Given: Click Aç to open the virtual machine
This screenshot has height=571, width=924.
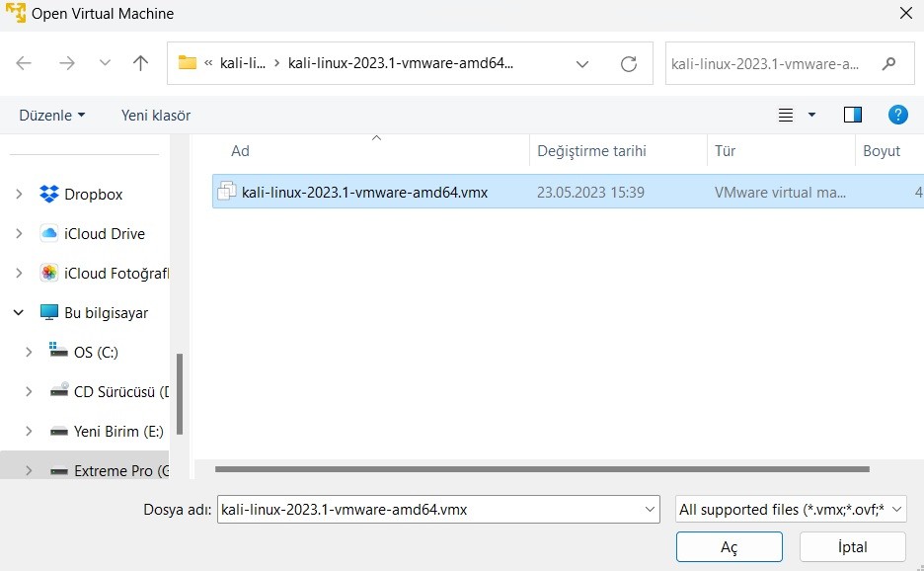Looking at the screenshot, I should coord(729,546).
